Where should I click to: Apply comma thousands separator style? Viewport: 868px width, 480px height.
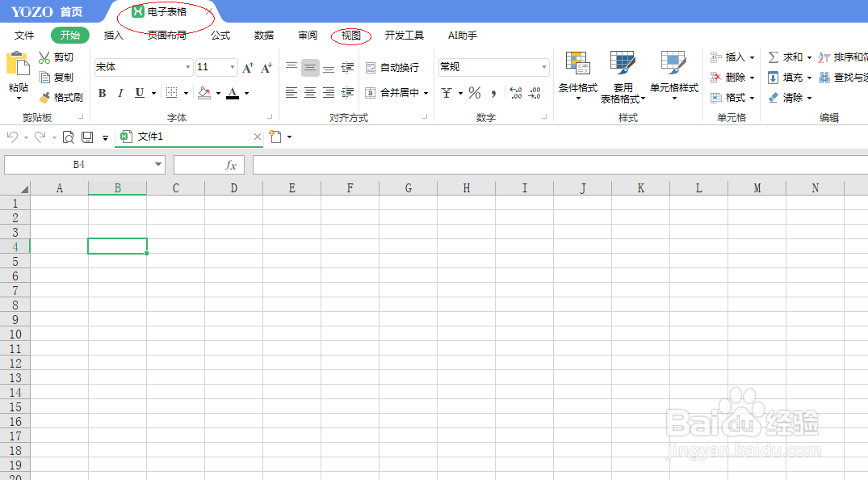coord(493,93)
